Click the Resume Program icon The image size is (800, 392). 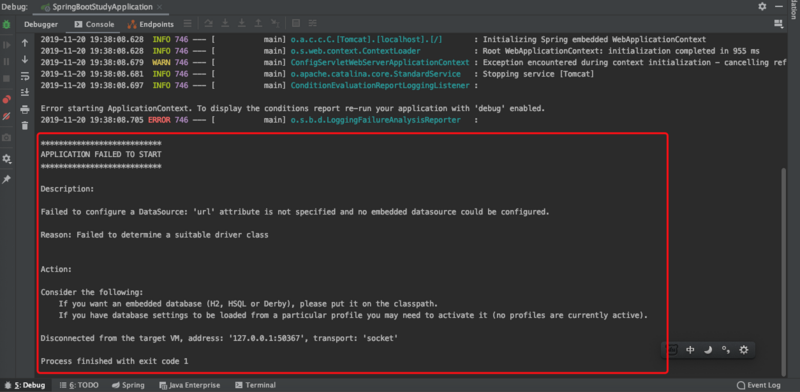pos(7,45)
